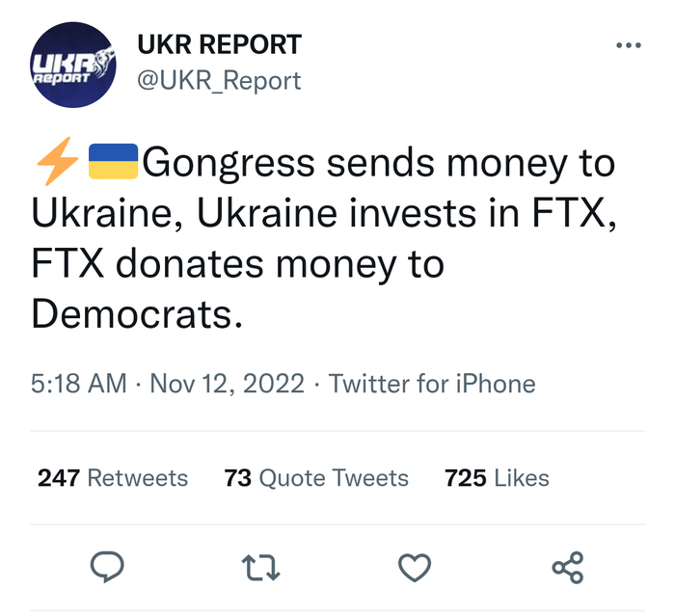Open the UKR REPORT display name
The image size is (675, 616).
click(x=219, y=44)
